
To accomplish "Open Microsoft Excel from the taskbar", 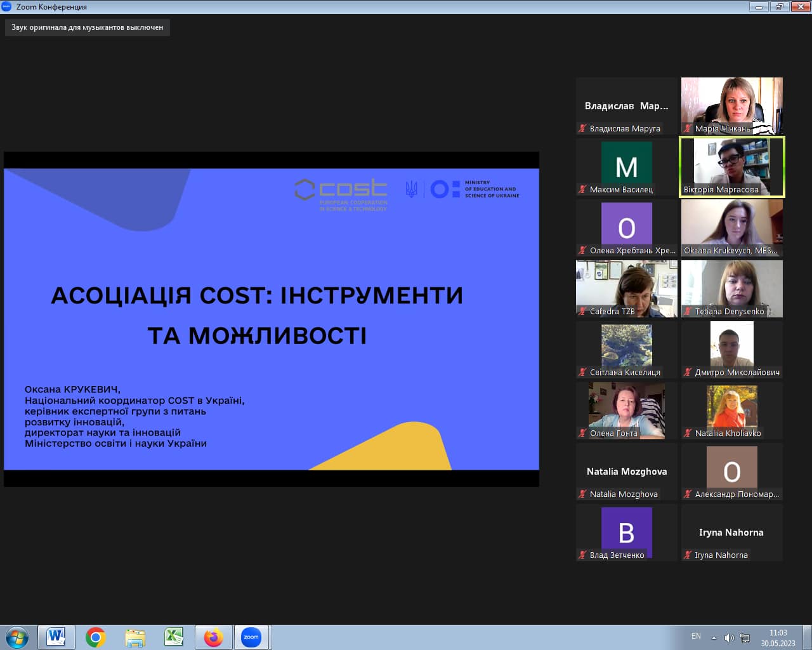I will [174, 637].
